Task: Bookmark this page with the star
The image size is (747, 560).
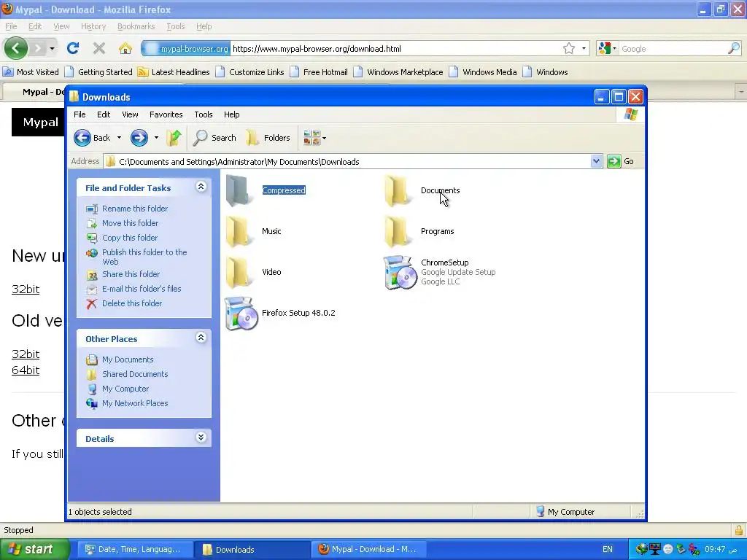Action: click(569, 49)
